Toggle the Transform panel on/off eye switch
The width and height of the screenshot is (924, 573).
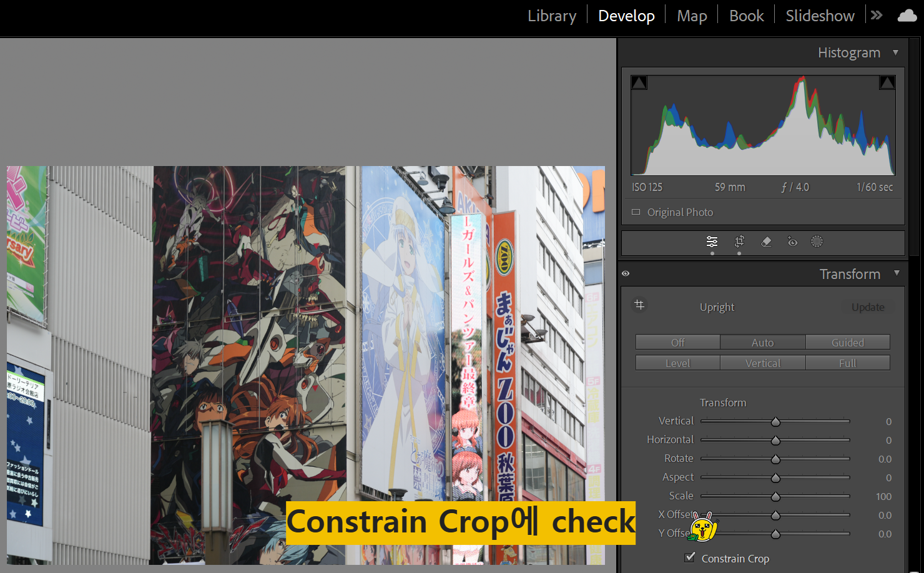point(626,273)
